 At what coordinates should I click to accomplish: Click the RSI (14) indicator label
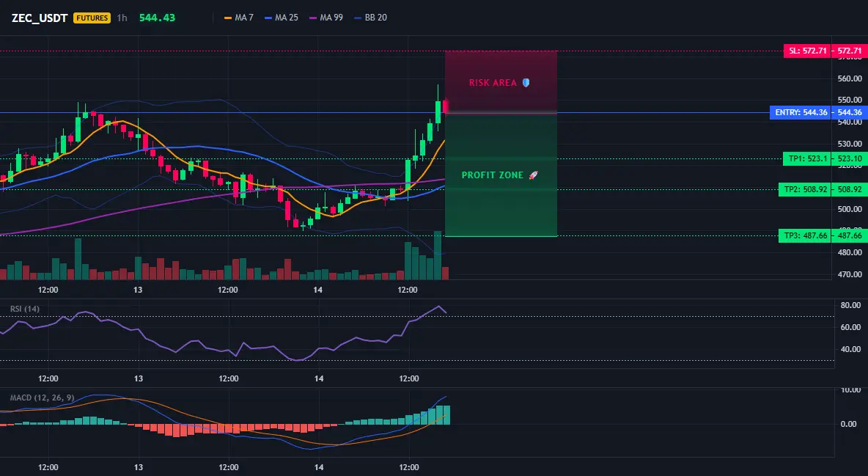[25, 309]
